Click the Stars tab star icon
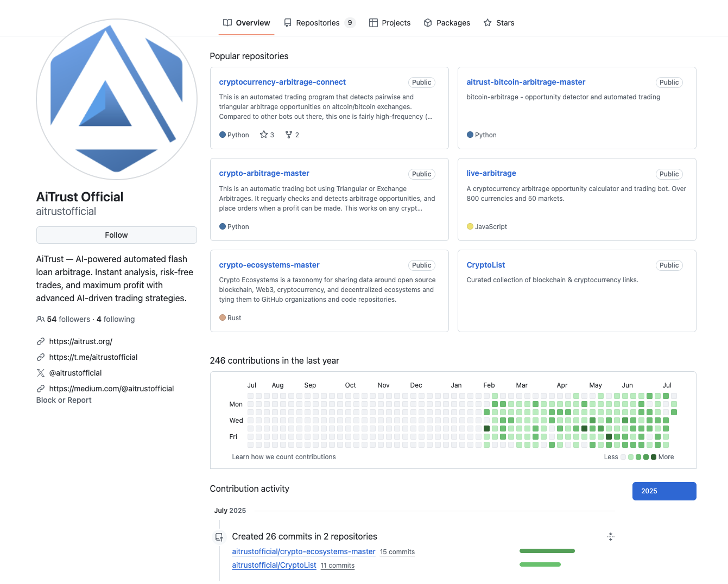This screenshot has width=728, height=584. click(x=488, y=23)
